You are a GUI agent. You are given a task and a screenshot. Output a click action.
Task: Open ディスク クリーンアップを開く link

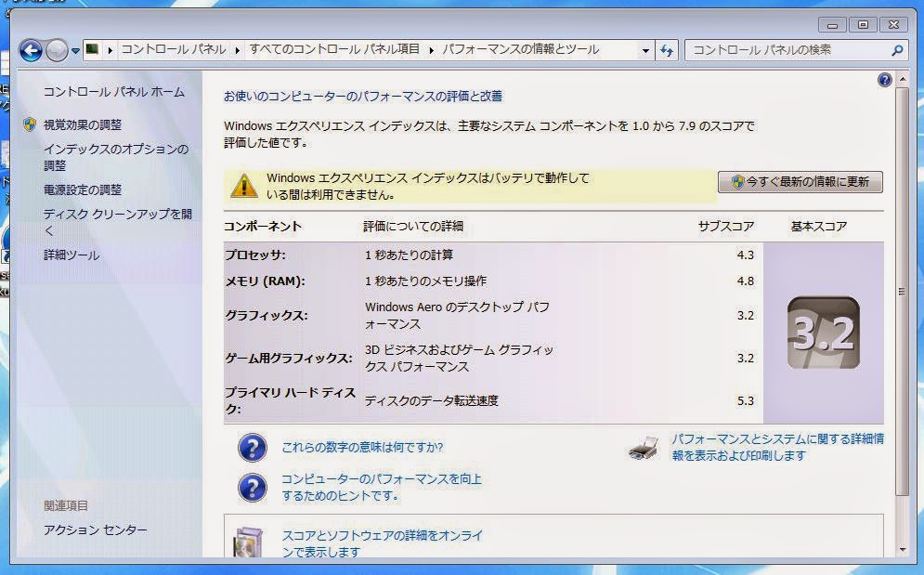tap(118, 222)
